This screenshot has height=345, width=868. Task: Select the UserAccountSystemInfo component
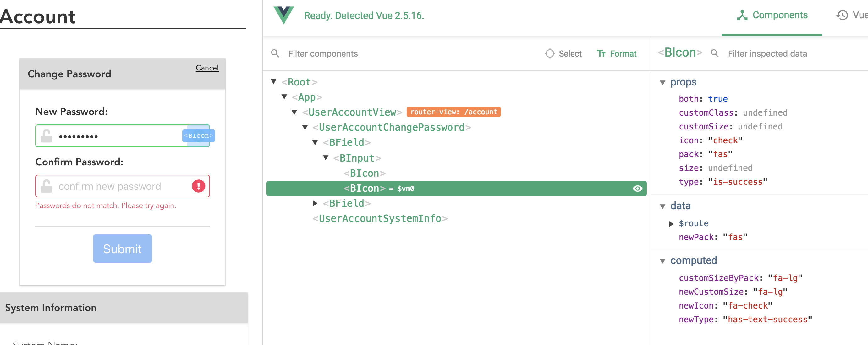[x=380, y=218]
